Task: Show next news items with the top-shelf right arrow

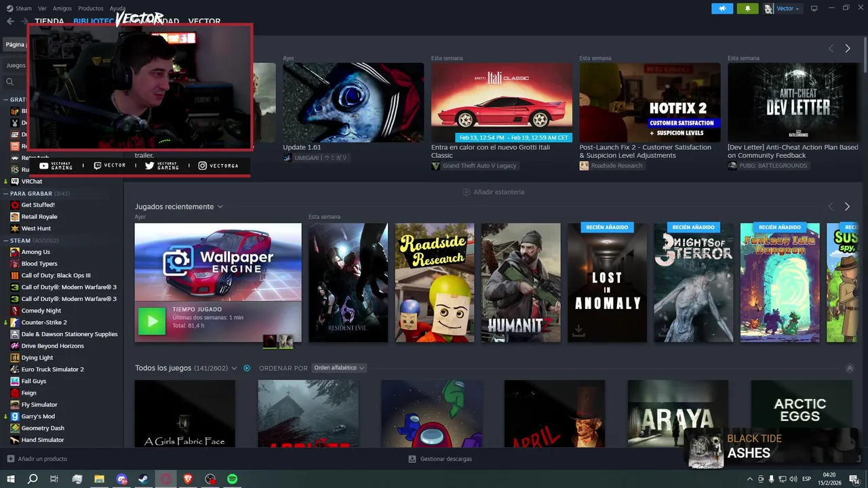Action: click(847, 48)
